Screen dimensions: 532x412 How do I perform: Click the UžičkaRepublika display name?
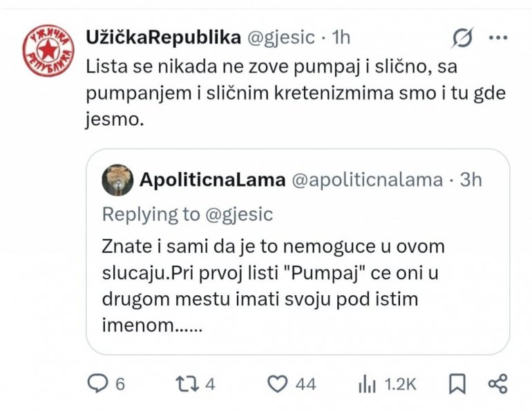pyautogui.click(x=163, y=37)
